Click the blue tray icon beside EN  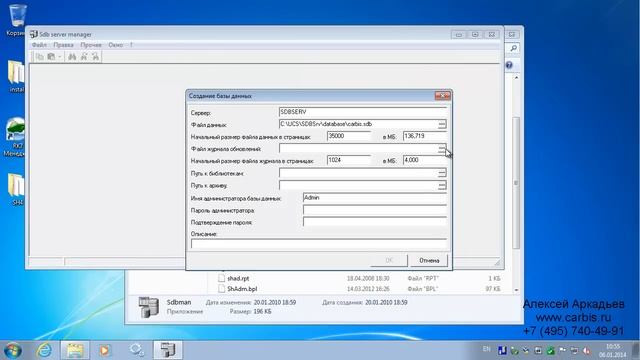[502, 350]
